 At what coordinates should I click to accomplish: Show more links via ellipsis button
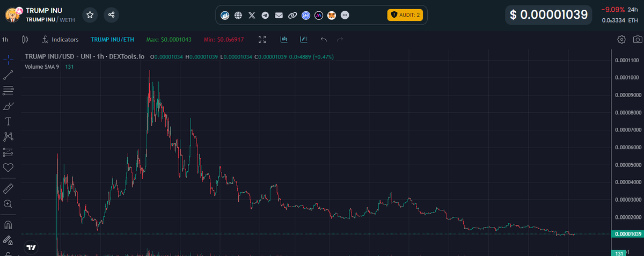345,16
